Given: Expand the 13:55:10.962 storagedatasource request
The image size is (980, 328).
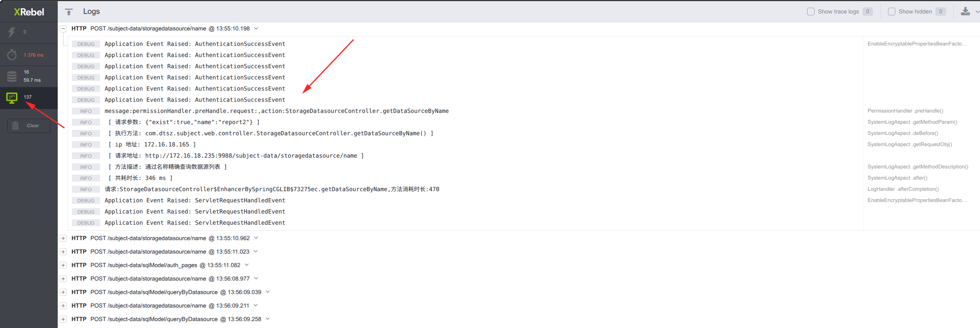Looking at the screenshot, I should click(63, 238).
